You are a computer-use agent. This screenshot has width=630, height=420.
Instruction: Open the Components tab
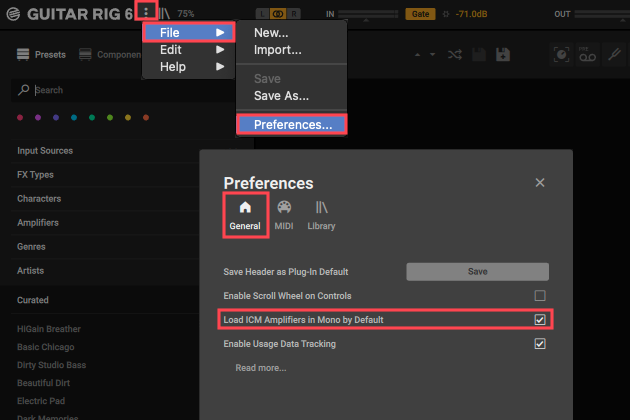point(110,54)
